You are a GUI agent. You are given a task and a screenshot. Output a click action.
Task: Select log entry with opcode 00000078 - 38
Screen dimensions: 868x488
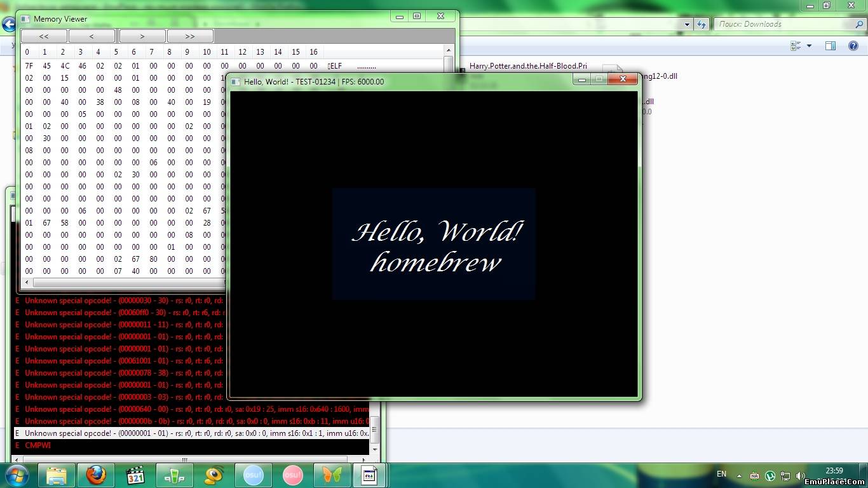[x=119, y=373]
